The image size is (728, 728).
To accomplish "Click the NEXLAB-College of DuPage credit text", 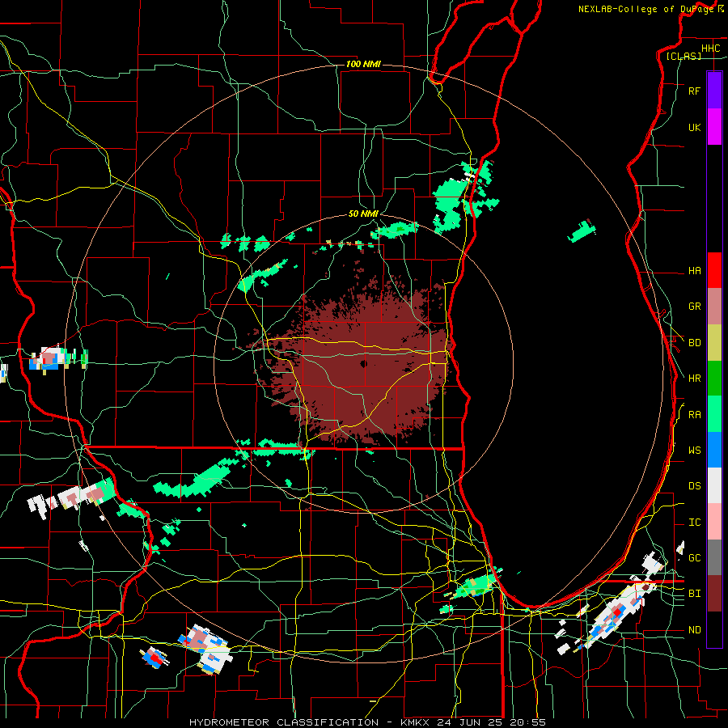I will [646, 9].
